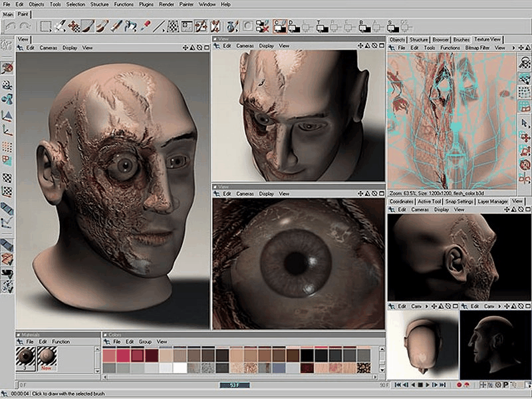Open the Functions menu in Texture View
The width and height of the screenshot is (532, 399).
point(450,48)
